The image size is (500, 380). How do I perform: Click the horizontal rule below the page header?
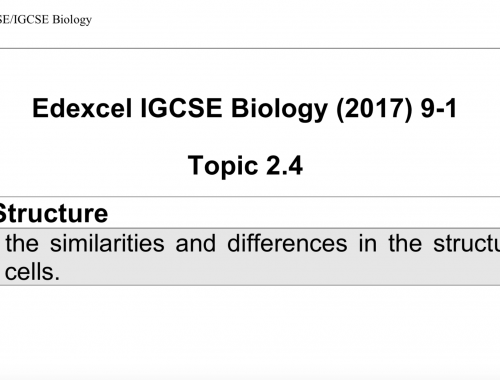coord(250,48)
